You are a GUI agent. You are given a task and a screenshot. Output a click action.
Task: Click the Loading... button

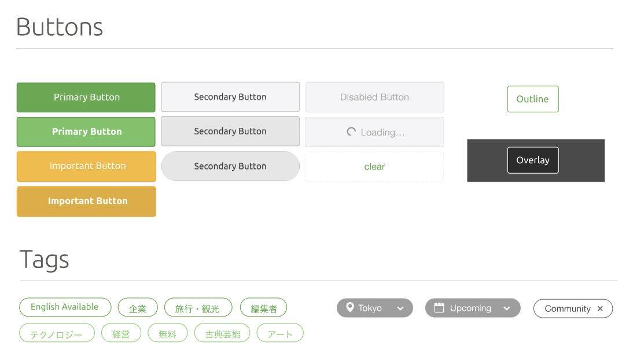point(374,132)
